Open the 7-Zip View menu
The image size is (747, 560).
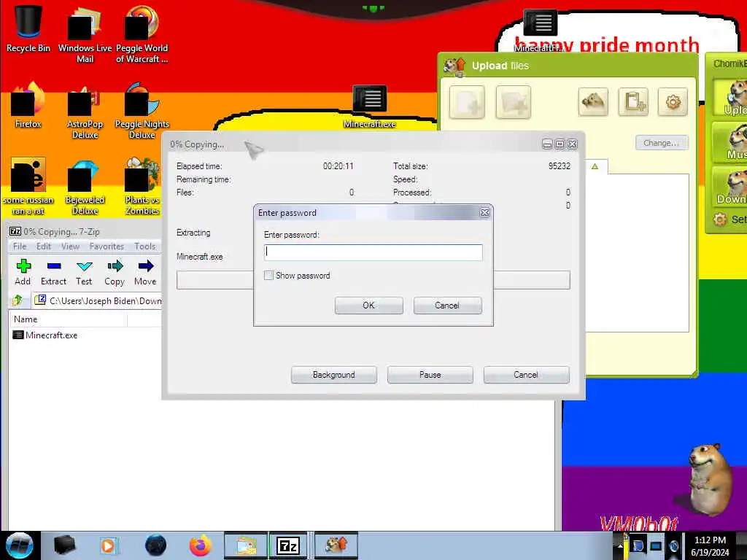[70, 246]
